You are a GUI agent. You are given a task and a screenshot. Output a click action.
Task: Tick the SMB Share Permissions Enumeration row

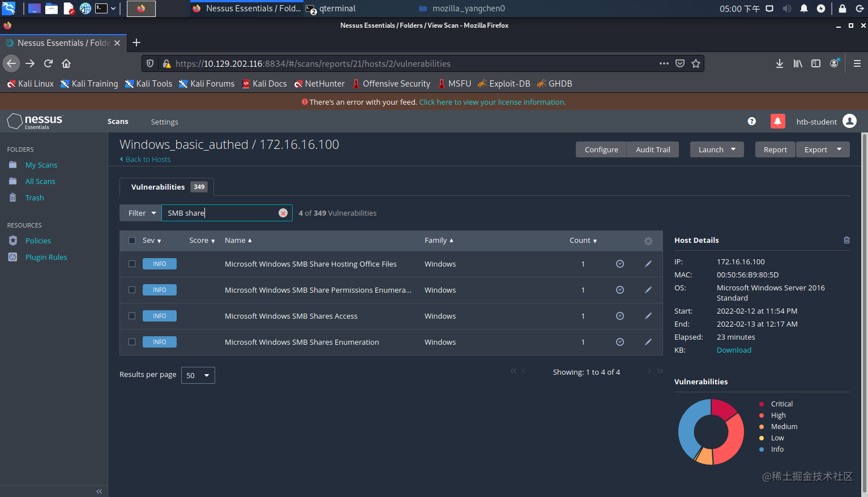132,290
